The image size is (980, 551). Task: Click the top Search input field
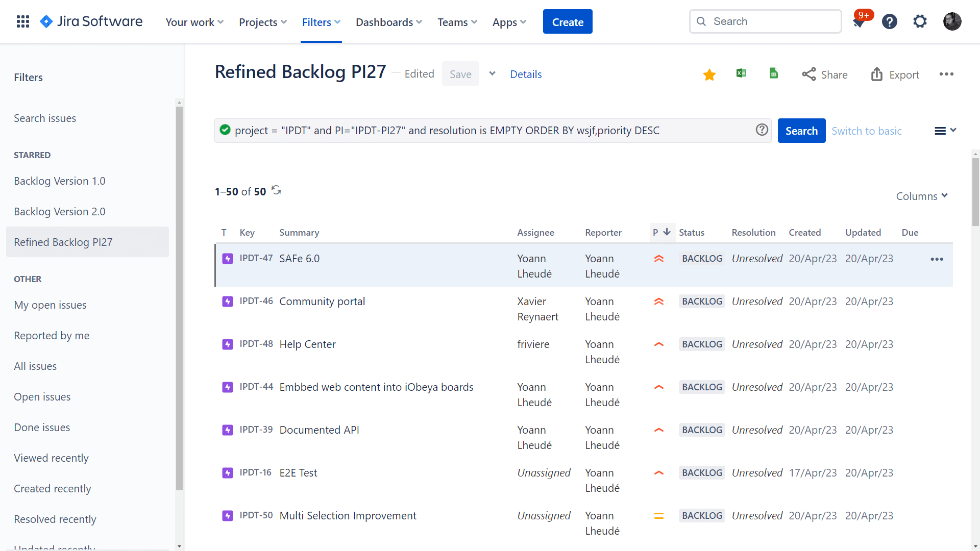pyautogui.click(x=765, y=21)
